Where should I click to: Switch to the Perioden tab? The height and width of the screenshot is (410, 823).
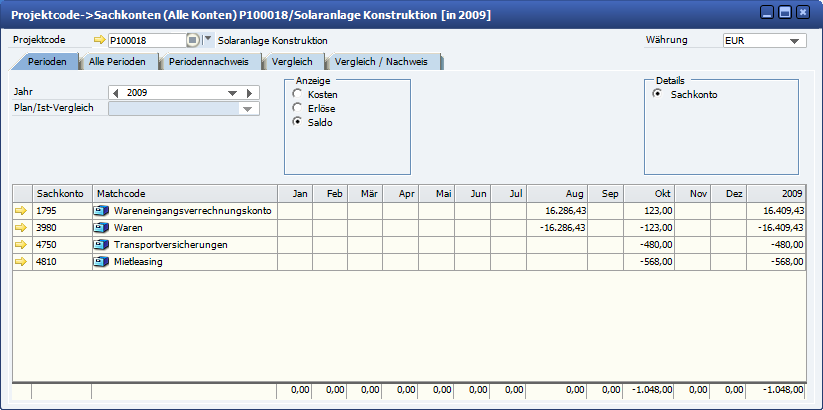[47, 62]
